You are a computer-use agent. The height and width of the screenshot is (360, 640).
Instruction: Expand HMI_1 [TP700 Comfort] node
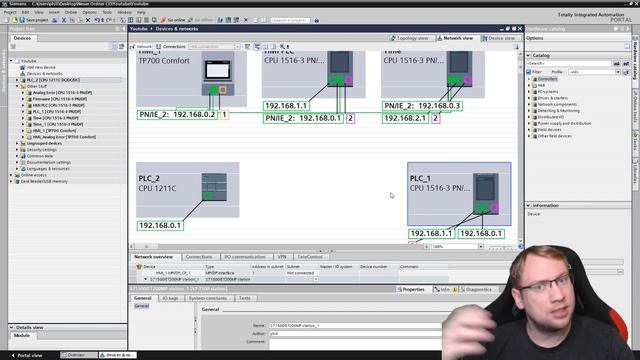tap(23, 131)
